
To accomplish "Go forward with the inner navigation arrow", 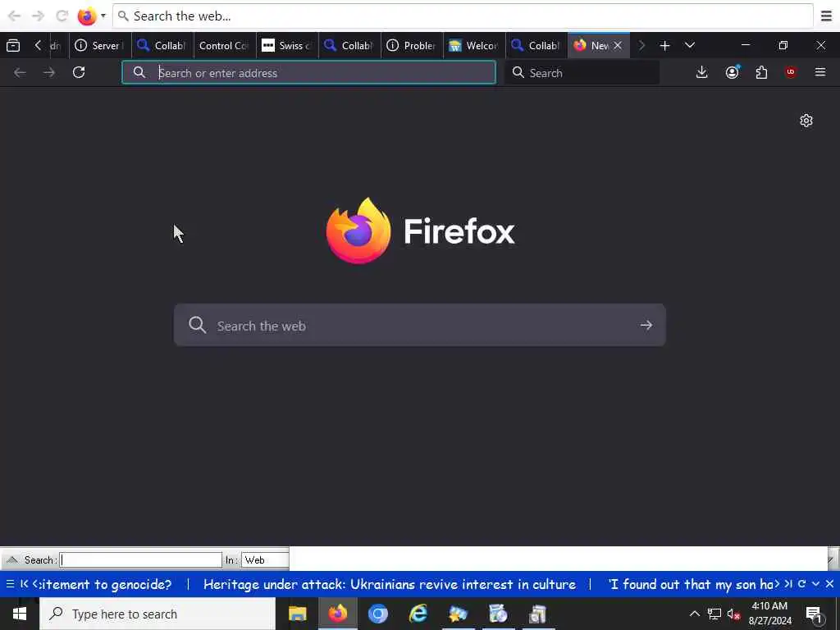I will 49,72.
